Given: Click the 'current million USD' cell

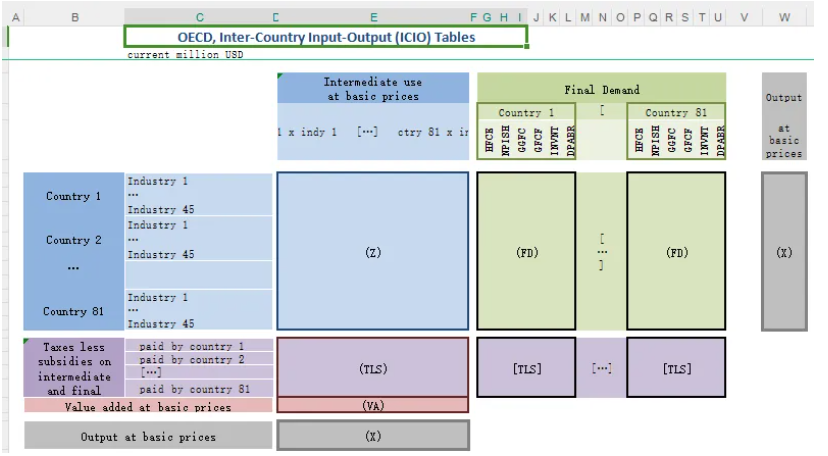Looking at the screenshot, I should [x=185, y=54].
